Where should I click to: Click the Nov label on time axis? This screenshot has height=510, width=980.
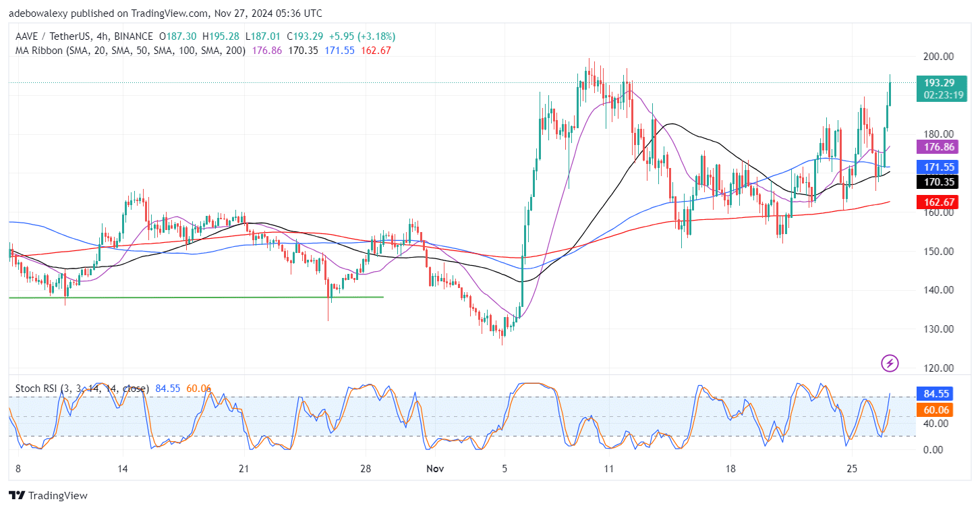tap(435, 469)
